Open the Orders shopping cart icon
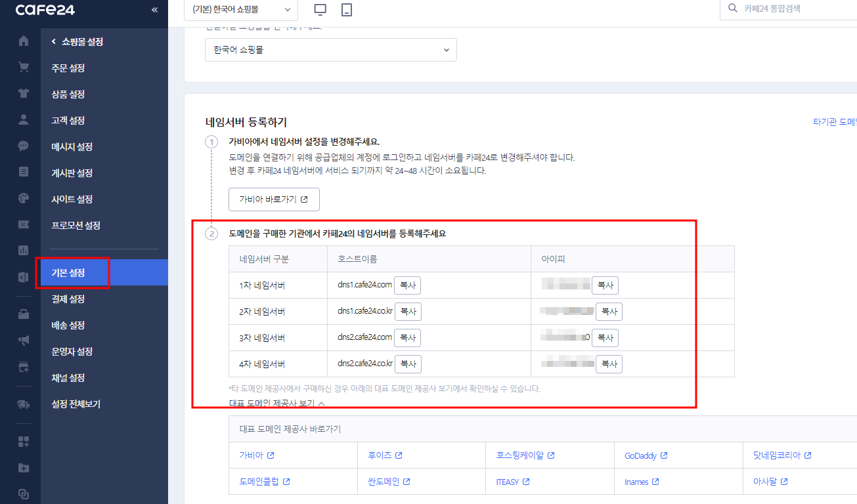The height and width of the screenshot is (504, 857). point(24,66)
